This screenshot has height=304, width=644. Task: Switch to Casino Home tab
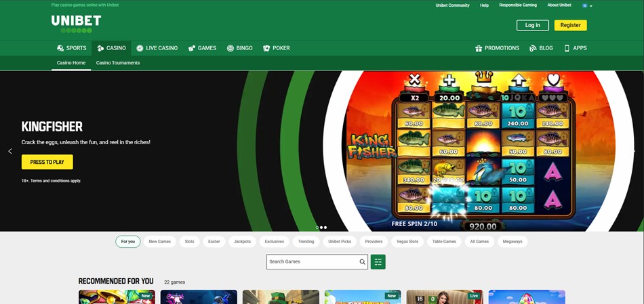click(x=71, y=63)
